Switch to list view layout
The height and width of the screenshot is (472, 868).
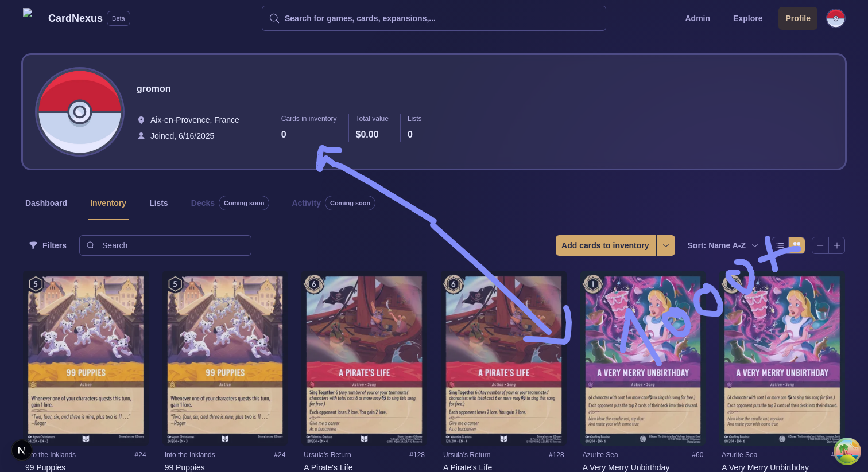(x=780, y=245)
